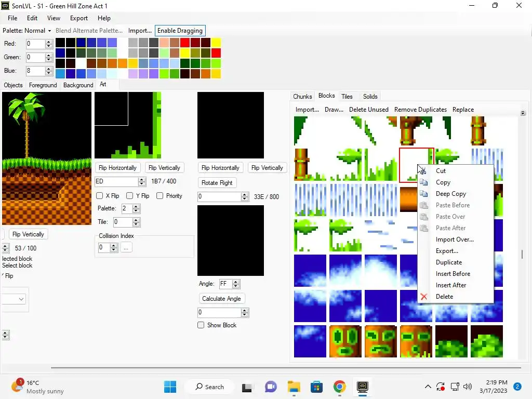Click the Replace toolbar item
532x399 pixels.
[463, 110]
